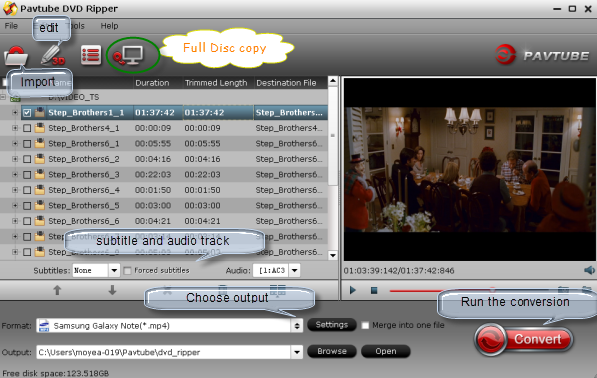Expand the Step_Brothers6_2 tree row

[x=15, y=159]
